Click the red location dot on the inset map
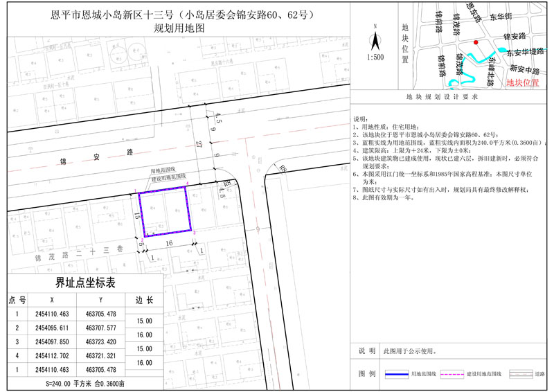Image resolution: width=554 pixels, height=392 pixels. pos(475,43)
